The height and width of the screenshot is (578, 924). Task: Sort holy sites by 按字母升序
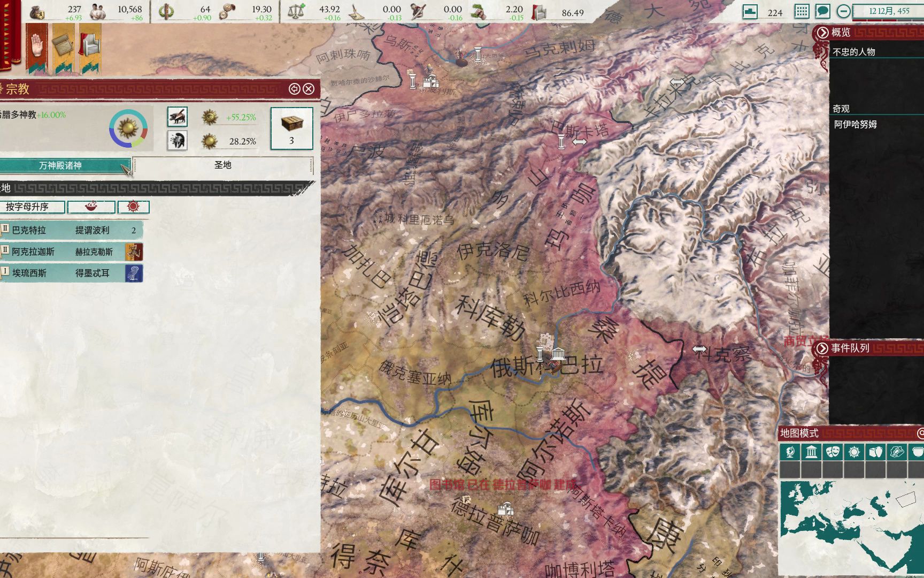pos(32,207)
